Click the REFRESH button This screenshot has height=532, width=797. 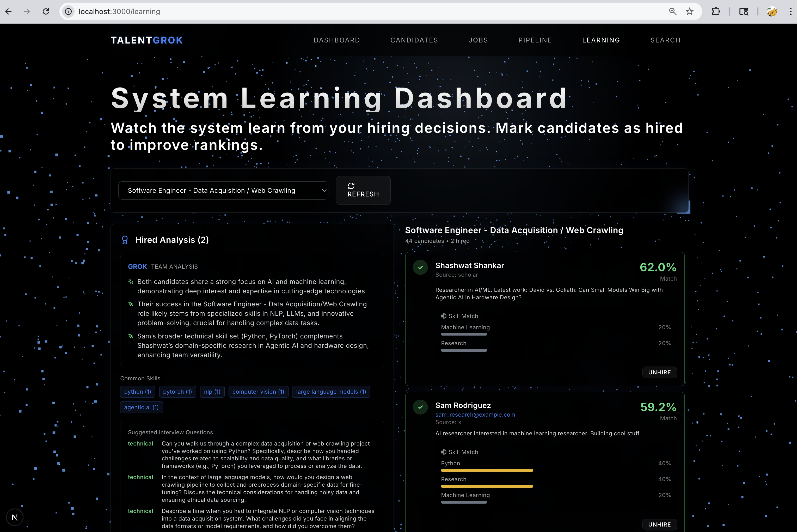(x=363, y=190)
